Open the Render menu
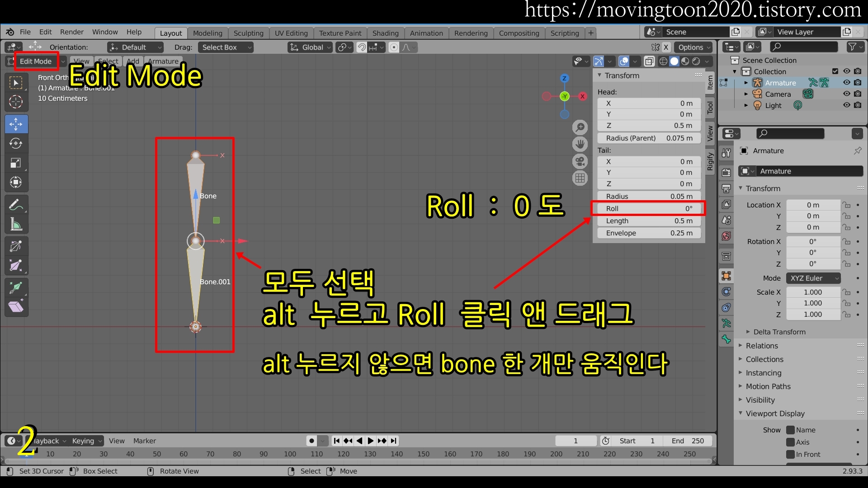This screenshot has width=868, height=488. tap(72, 32)
